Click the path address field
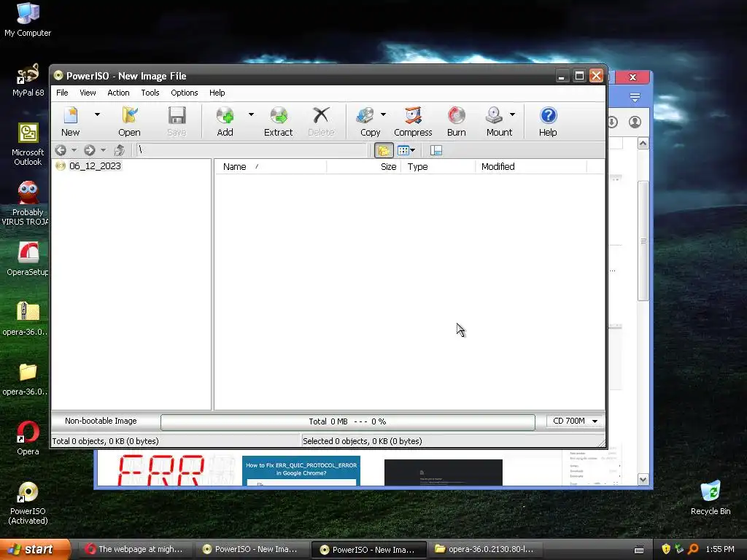This screenshot has height=560, width=747. pyautogui.click(x=252, y=150)
